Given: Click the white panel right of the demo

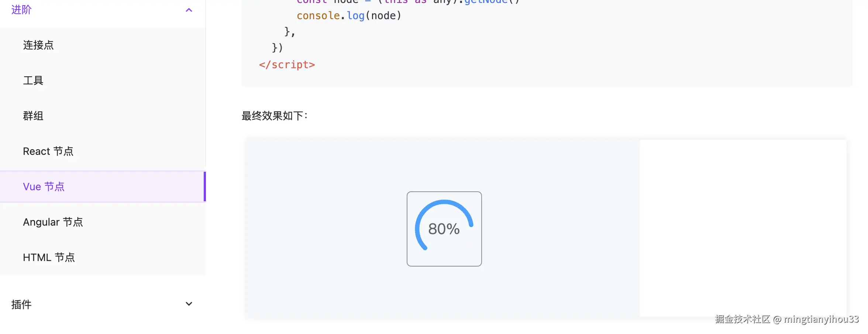Looking at the screenshot, I should click(743, 228).
